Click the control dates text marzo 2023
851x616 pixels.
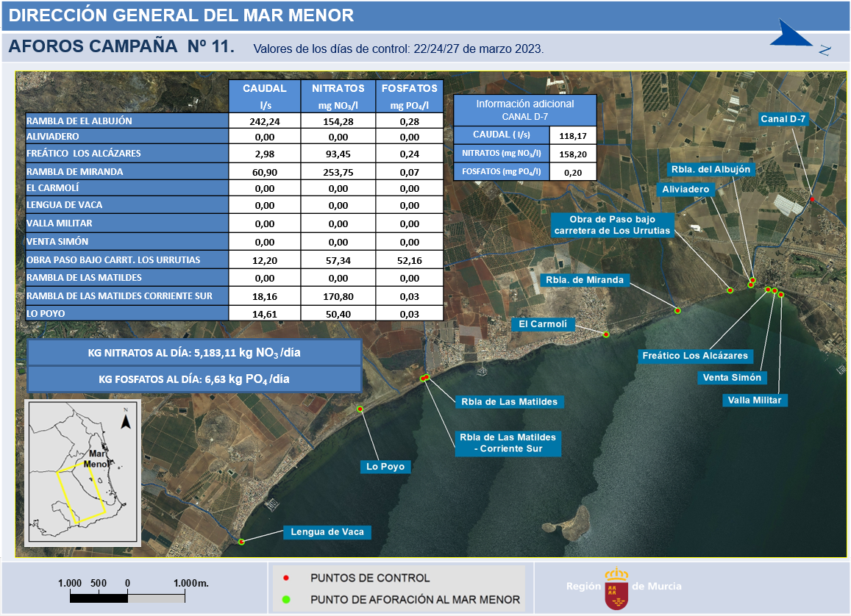click(399, 49)
